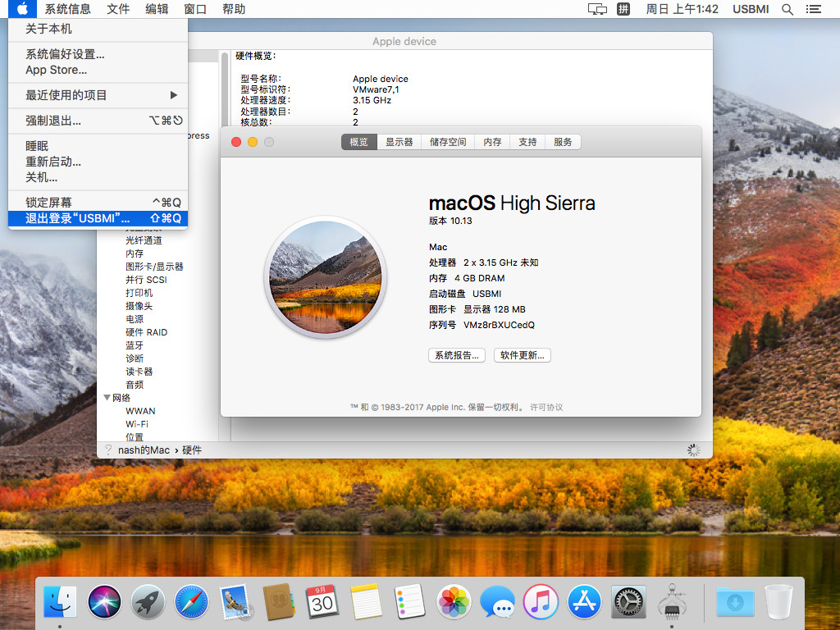Choose 锁定屏幕 menu item

coord(98,203)
